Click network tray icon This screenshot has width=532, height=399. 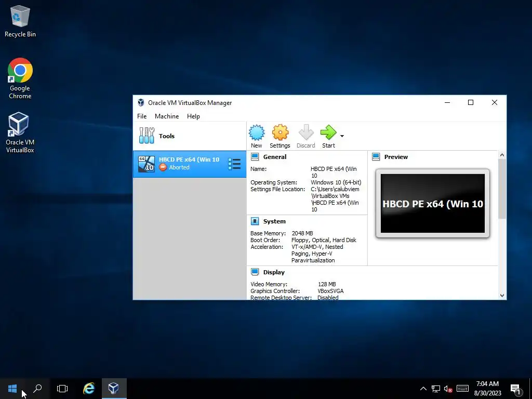(x=436, y=389)
